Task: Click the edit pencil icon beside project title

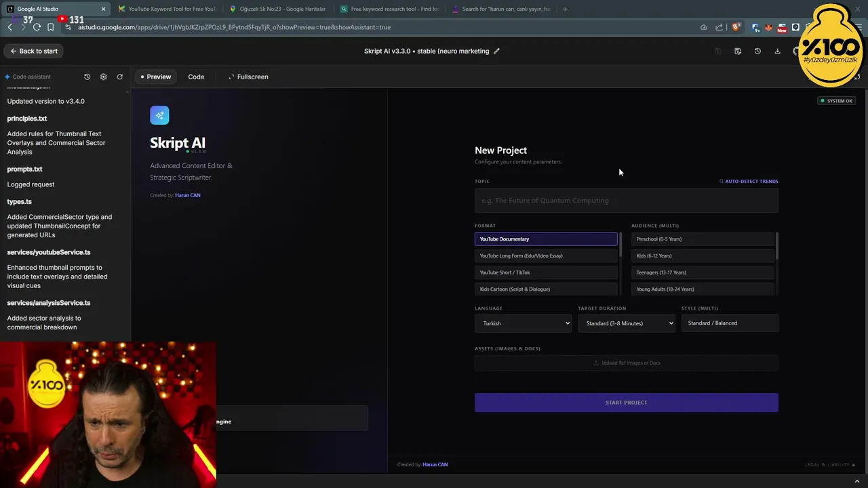Action: tap(496, 51)
